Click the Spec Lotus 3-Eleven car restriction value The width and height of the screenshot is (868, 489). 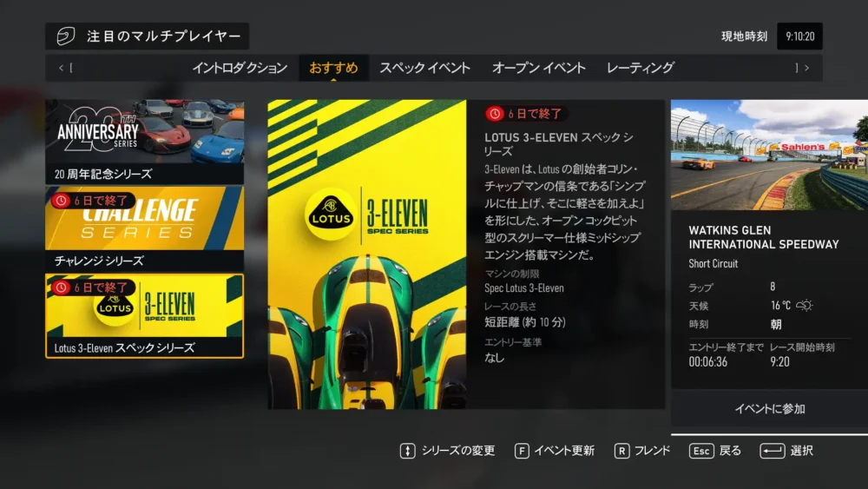[524, 288]
